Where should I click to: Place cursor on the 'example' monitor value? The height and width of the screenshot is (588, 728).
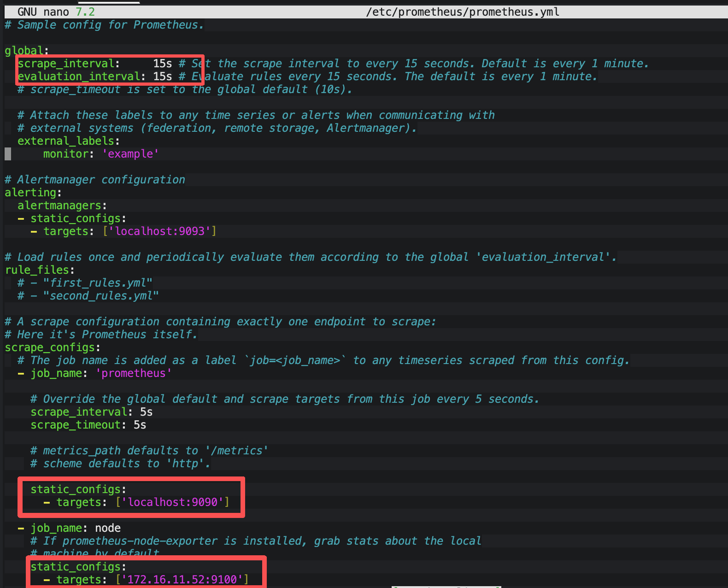(x=130, y=154)
